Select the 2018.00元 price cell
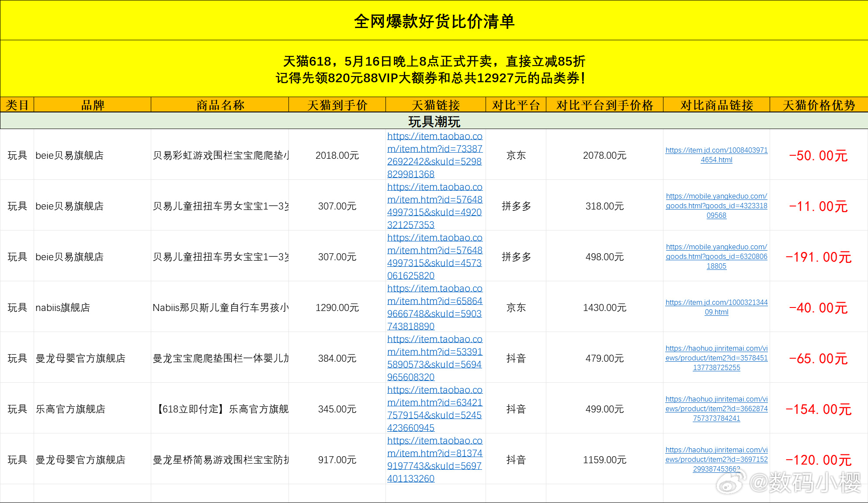The width and height of the screenshot is (868, 503). tap(337, 155)
